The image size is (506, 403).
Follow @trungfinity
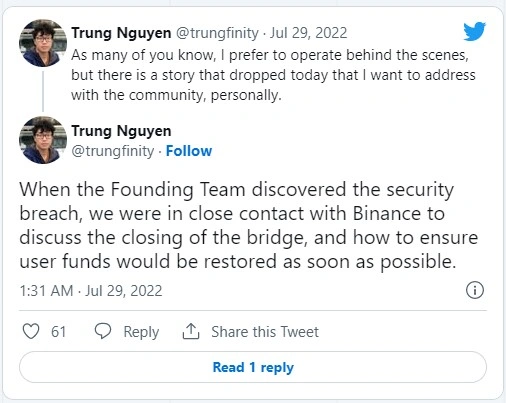[189, 151]
